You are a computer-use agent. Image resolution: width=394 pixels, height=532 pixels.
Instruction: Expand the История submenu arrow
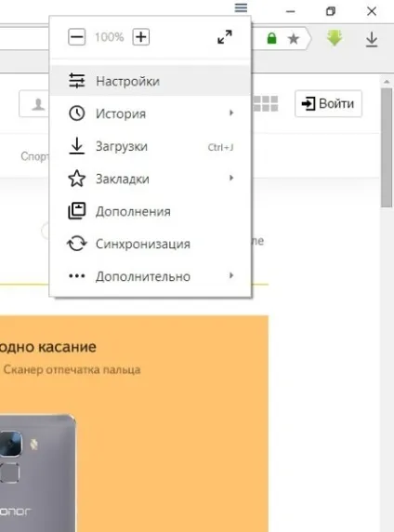[231, 113]
